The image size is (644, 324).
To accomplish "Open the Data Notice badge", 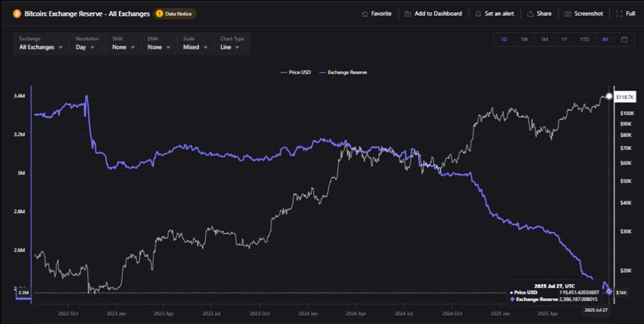I will [175, 13].
